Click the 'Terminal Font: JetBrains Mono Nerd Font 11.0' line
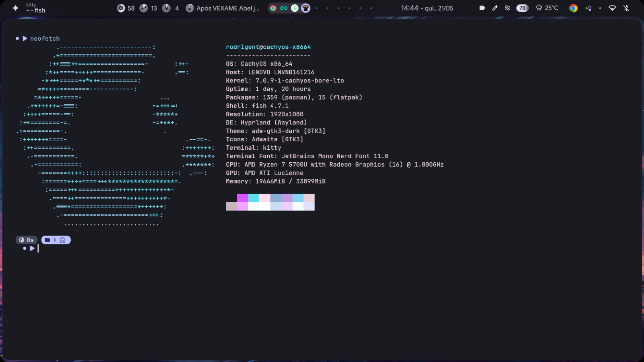 307,156
